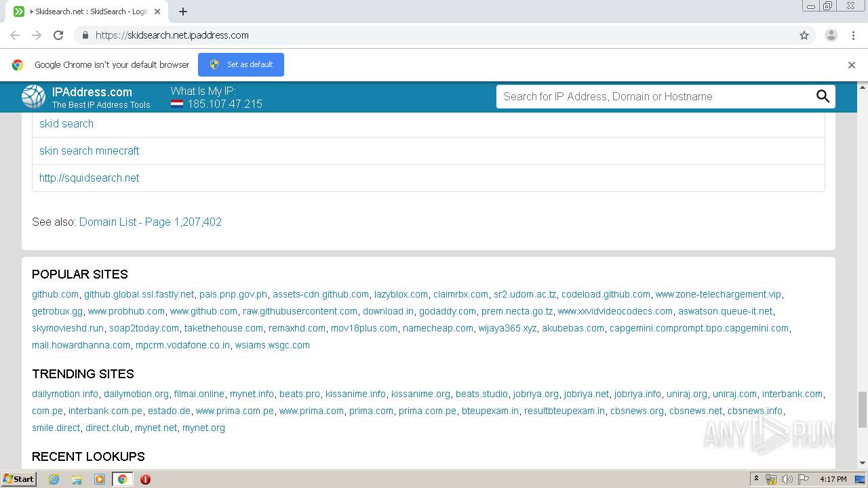Screen dimensions: 868x488
Task: Click the Chrome taskbar icon
Action: pos(122,479)
